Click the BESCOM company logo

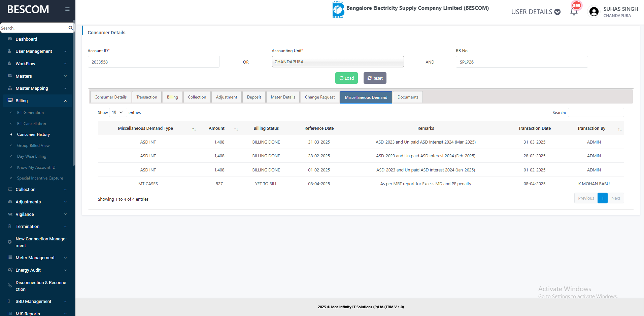pos(338,9)
